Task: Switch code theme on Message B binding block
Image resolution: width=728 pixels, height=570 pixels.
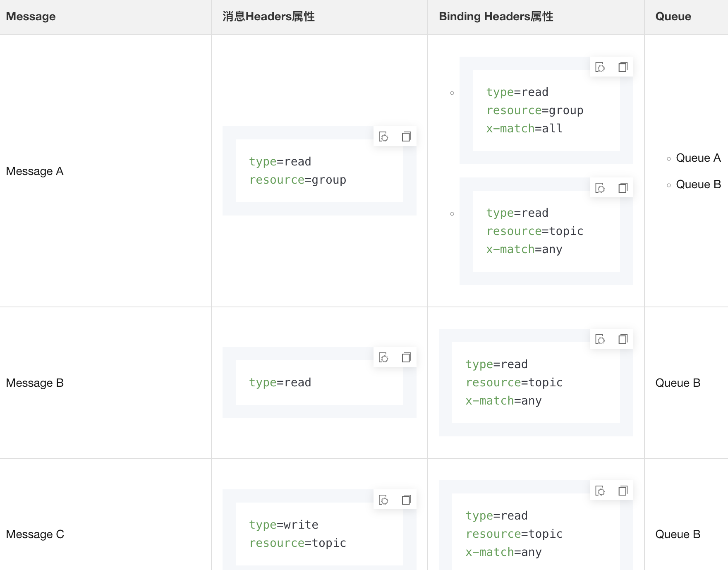Action: [600, 339]
